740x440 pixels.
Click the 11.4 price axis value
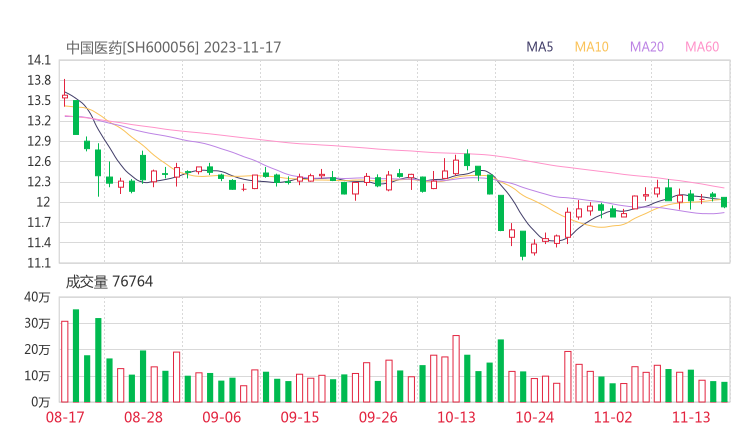pyautogui.click(x=39, y=243)
